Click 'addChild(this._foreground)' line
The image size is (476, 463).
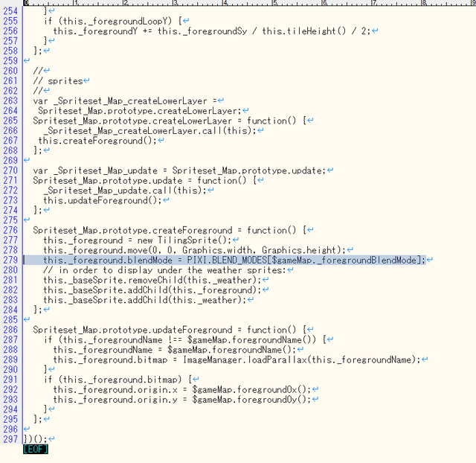(x=152, y=290)
